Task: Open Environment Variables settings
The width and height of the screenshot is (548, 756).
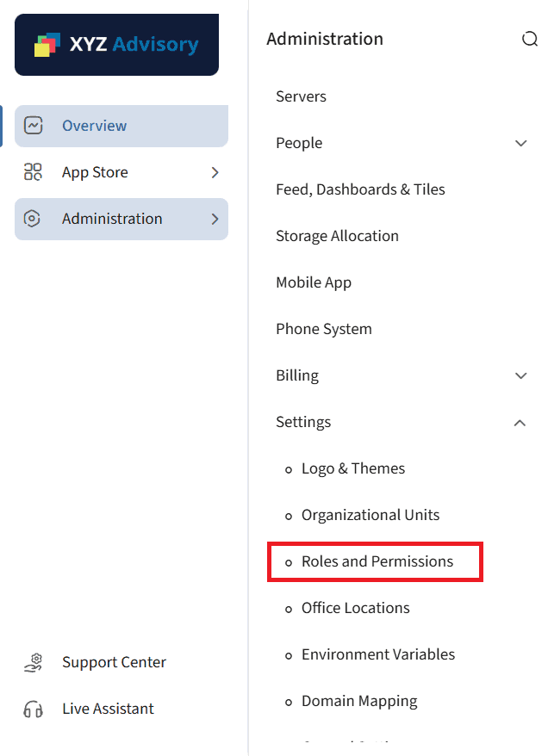Action: (377, 654)
